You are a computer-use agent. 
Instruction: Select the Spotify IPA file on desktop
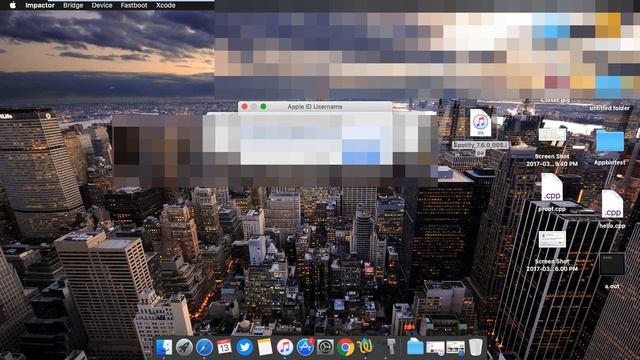tap(480, 122)
